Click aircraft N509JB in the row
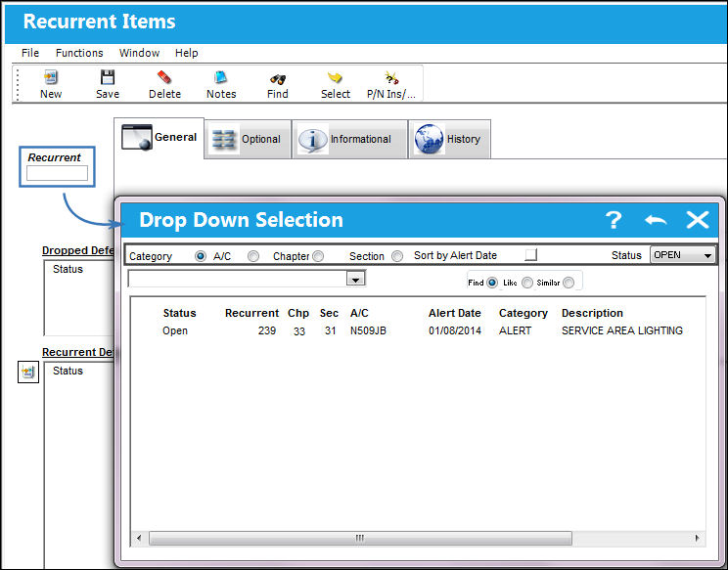The width and height of the screenshot is (728, 570). [x=368, y=330]
